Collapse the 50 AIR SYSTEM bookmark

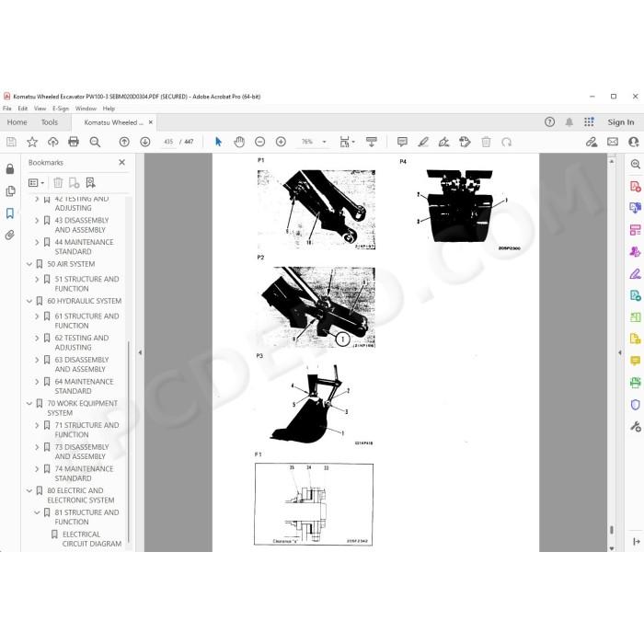tap(29, 264)
